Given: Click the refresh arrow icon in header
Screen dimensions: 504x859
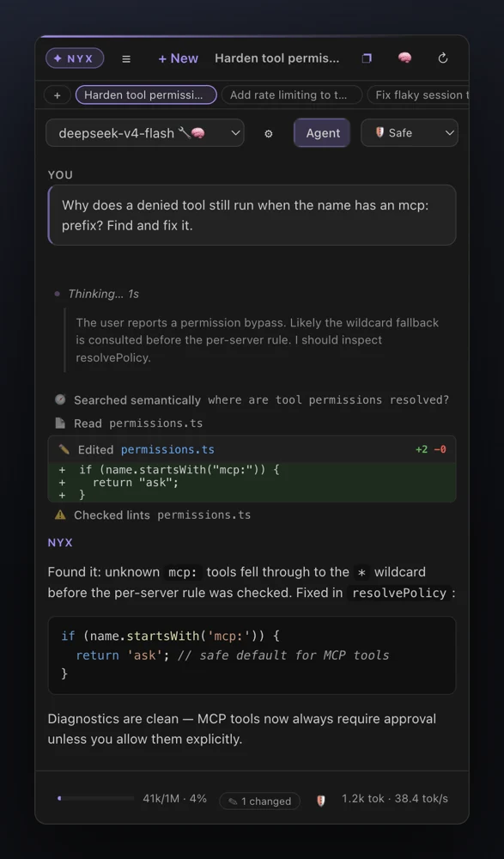Looking at the screenshot, I should [x=443, y=58].
